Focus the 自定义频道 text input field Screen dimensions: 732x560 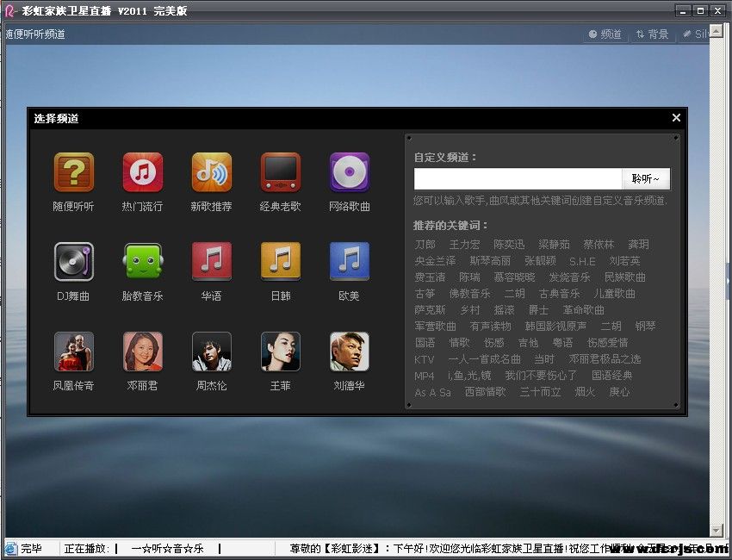518,179
